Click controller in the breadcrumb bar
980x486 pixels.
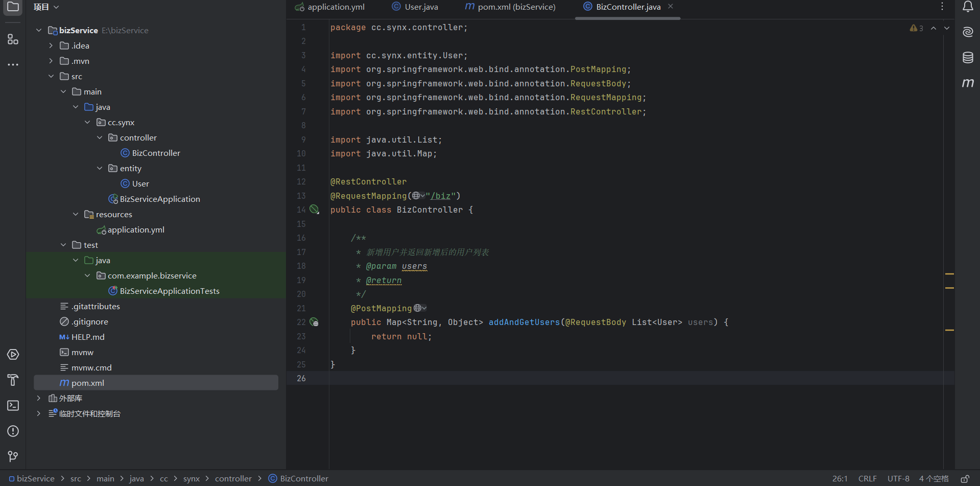[233, 479]
